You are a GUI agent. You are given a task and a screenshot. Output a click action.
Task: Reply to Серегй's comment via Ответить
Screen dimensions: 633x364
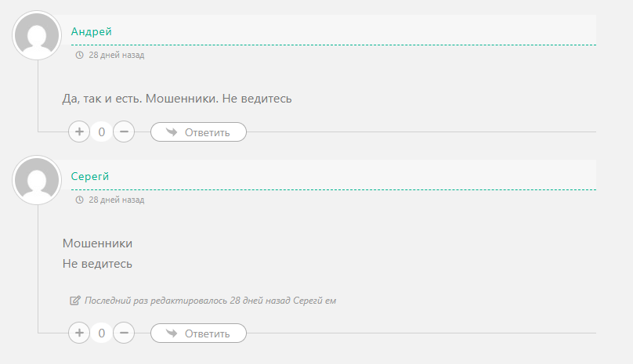[199, 333]
